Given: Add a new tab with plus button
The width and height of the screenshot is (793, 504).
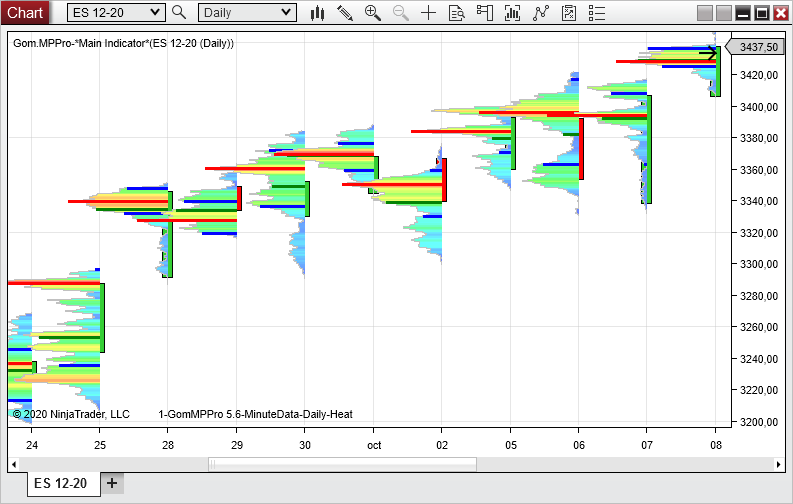Looking at the screenshot, I should (112, 484).
